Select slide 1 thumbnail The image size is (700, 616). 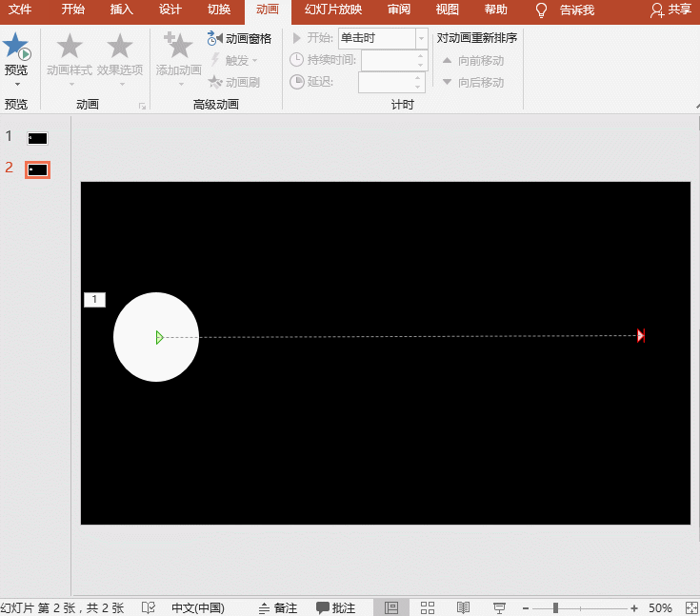37,138
